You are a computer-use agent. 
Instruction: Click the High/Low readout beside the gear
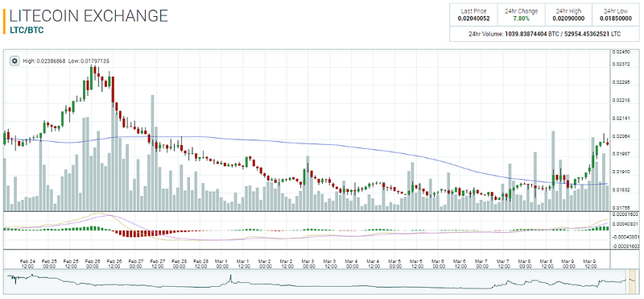[66, 61]
